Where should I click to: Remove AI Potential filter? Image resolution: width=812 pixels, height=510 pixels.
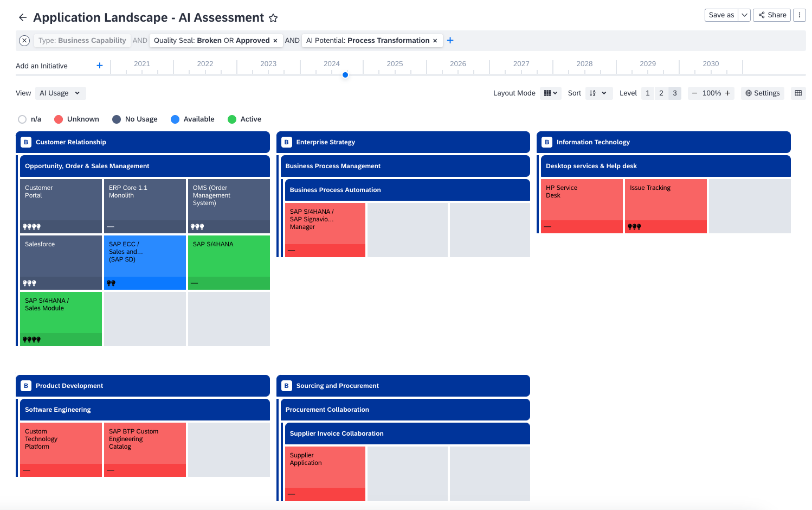(435, 41)
